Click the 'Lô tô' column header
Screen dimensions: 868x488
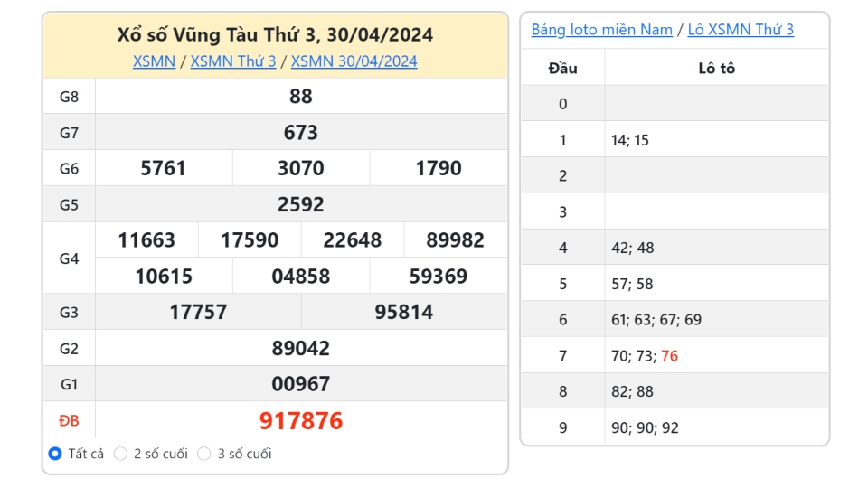717,68
